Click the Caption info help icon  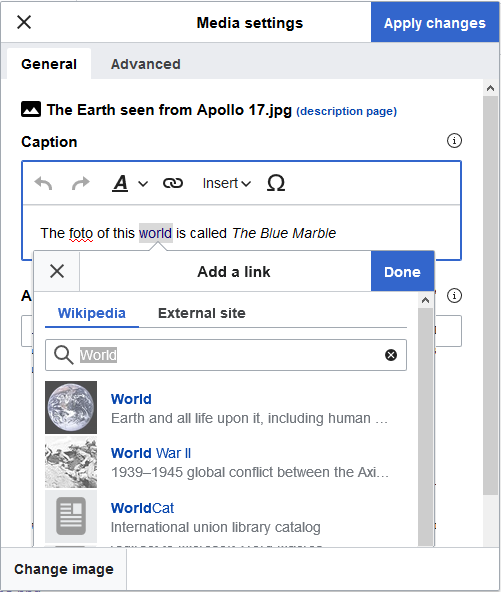(x=454, y=141)
